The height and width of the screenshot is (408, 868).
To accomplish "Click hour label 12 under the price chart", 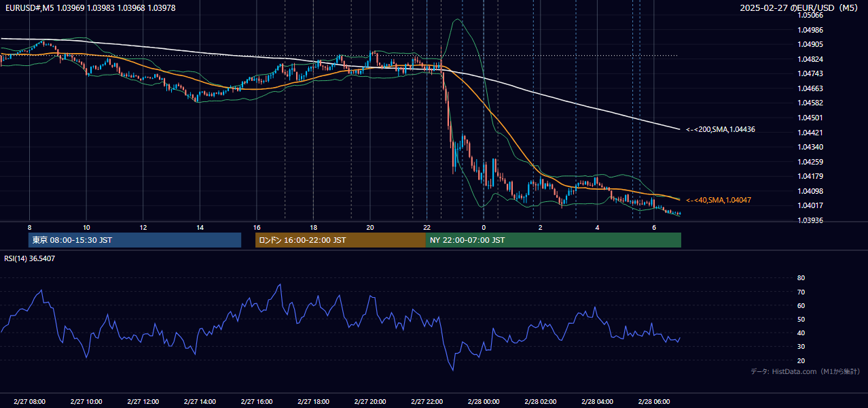I will click(143, 227).
